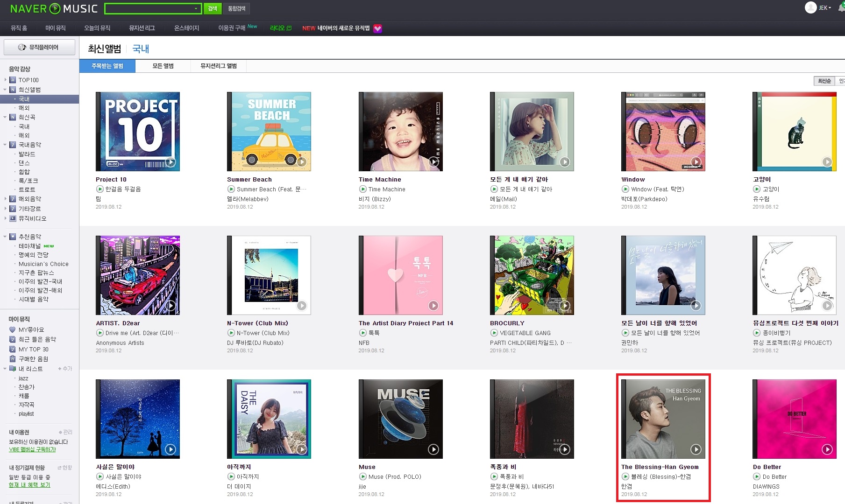The width and height of the screenshot is (845, 504).
Task: Play the Time Machine album via cover play icon
Action: [433, 162]
